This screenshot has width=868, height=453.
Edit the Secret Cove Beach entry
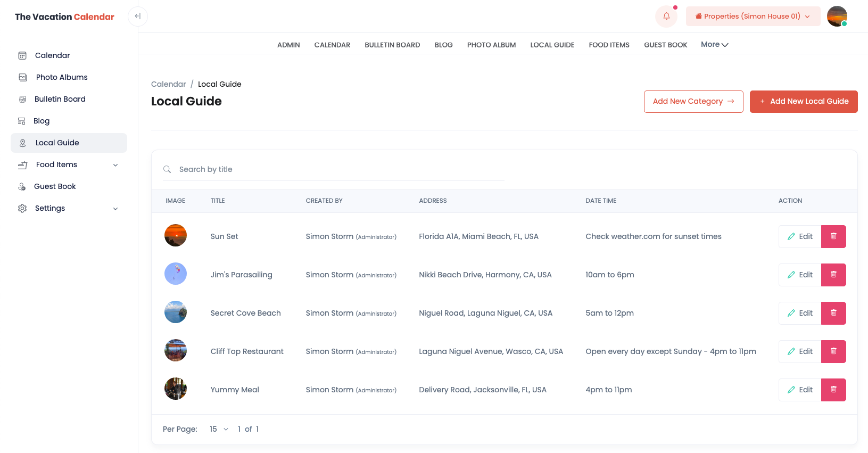800,313
